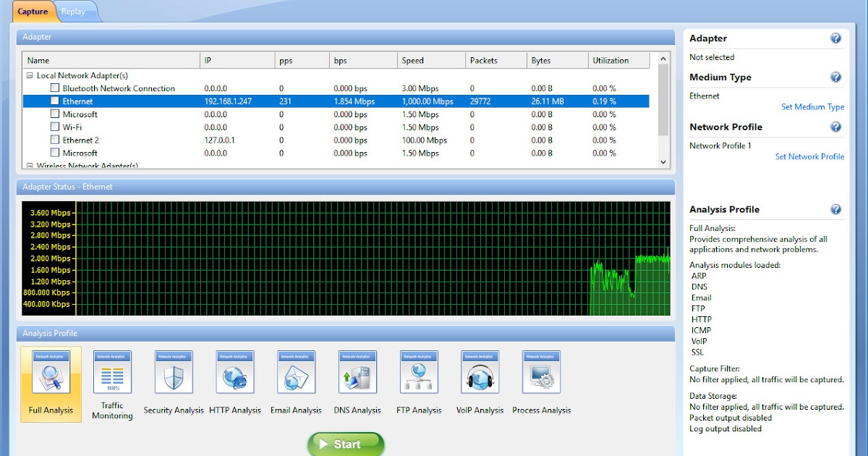Viewport: 868px width, 456px height.
Task: Click the 3.600 Mbps graph axis label
Action: click(x=50, y=213)
